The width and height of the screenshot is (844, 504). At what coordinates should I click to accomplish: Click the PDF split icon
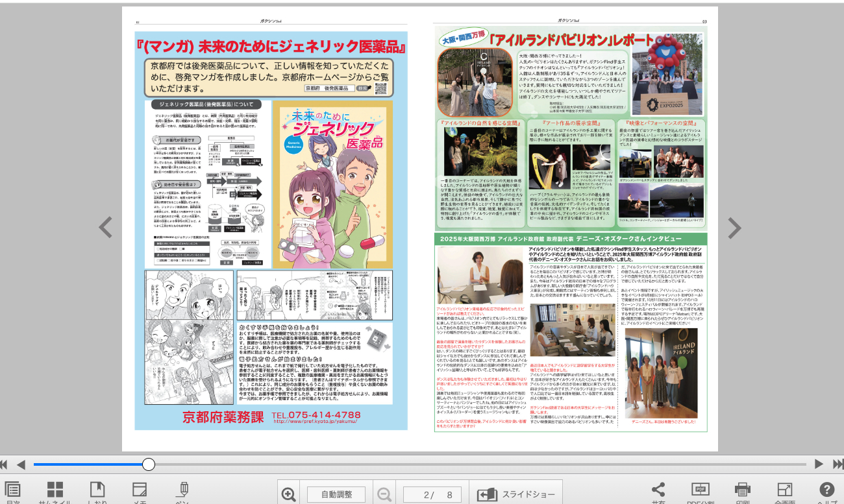[x=701, y=491]
